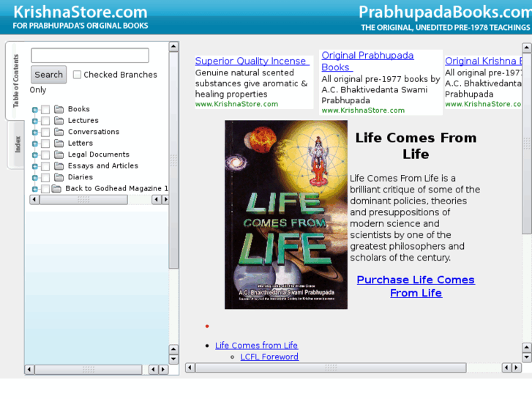This screenshot has width=532, height=399.
Task: Toggle Checked Branches Only checkbox
Action: (x=77, y=75)
